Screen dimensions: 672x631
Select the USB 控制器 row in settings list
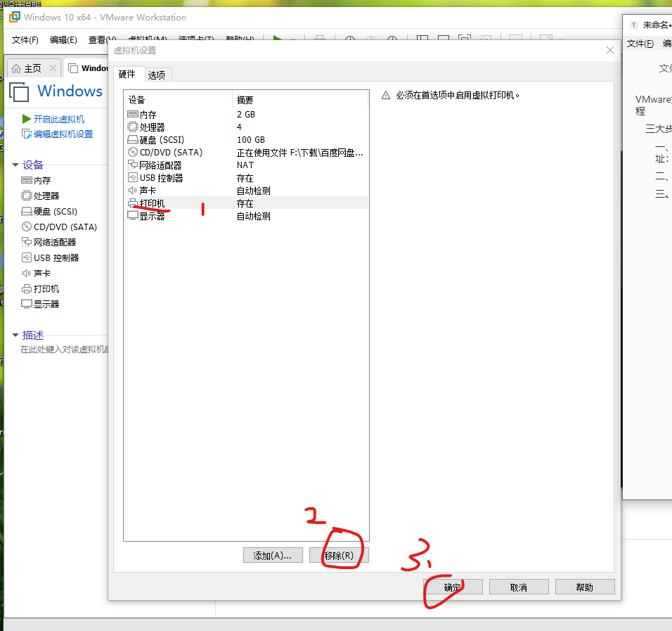click(246, 178)
